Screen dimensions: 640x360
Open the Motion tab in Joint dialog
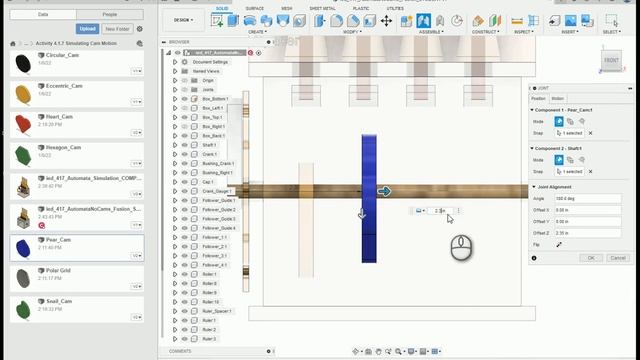558,98
